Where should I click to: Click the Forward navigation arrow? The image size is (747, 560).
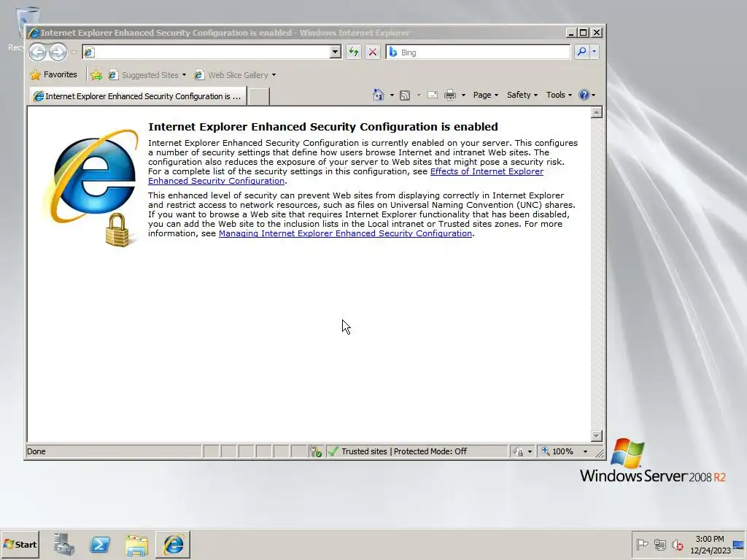(x=58, y=52)
